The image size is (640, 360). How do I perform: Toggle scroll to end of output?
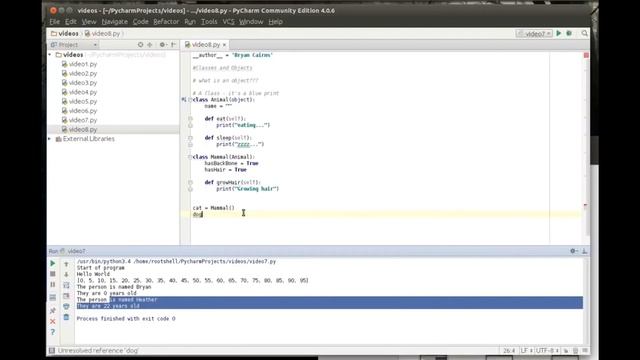coord(67,296)
